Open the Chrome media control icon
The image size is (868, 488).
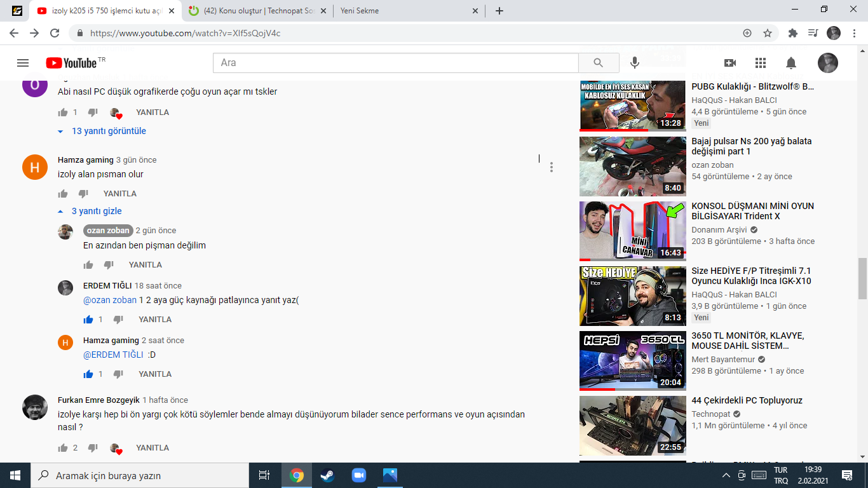[813, 33]
